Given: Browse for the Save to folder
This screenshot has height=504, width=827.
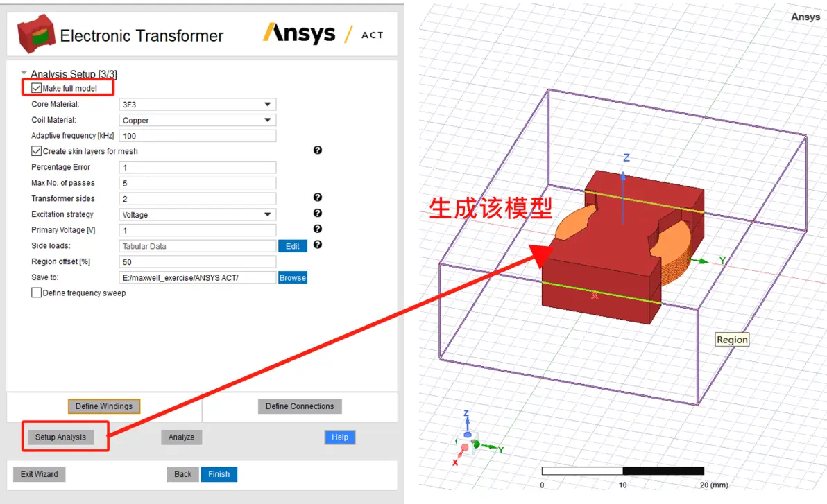Looking at the screenshot, I should pos(293,278).
